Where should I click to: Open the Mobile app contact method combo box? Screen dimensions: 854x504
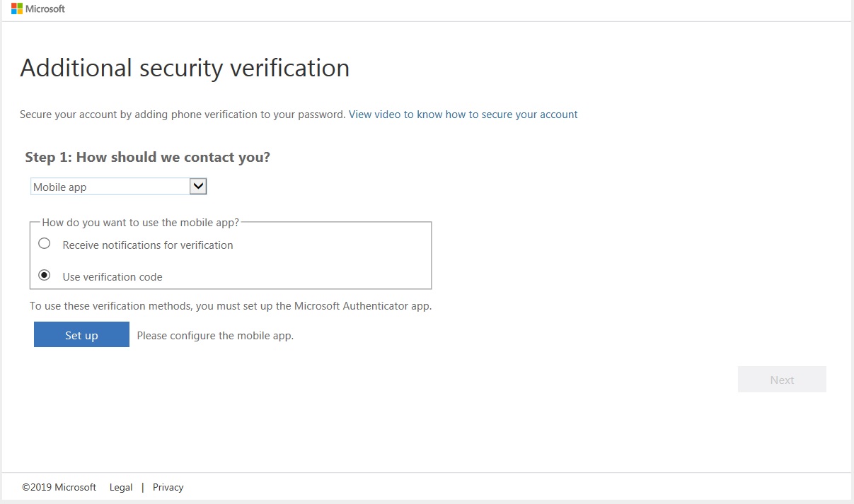pyautogui.click(x=110, y=187)
